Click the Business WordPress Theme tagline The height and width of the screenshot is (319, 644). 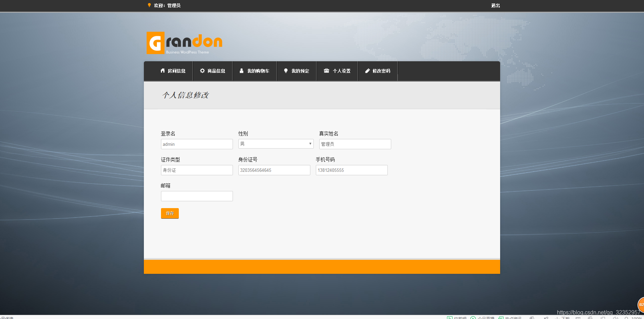187,52
